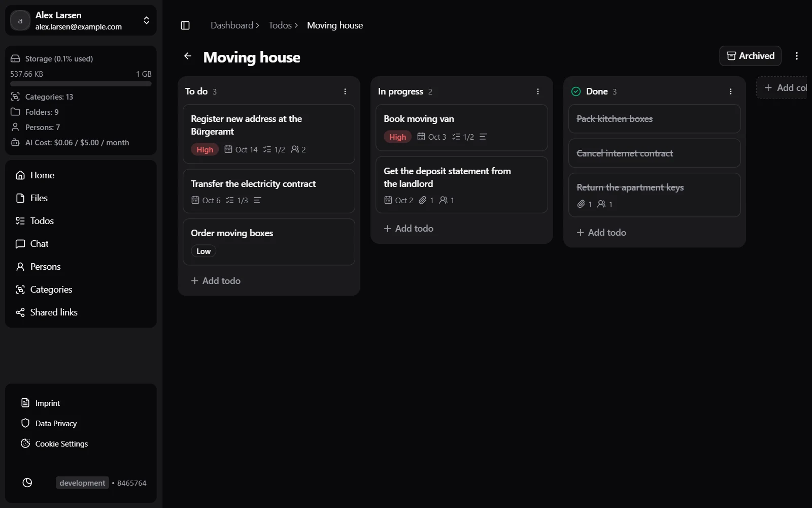The height and width of the screenshot is (508, 812).
Task: Add todo in the In progress column
Action: (409, 228)
